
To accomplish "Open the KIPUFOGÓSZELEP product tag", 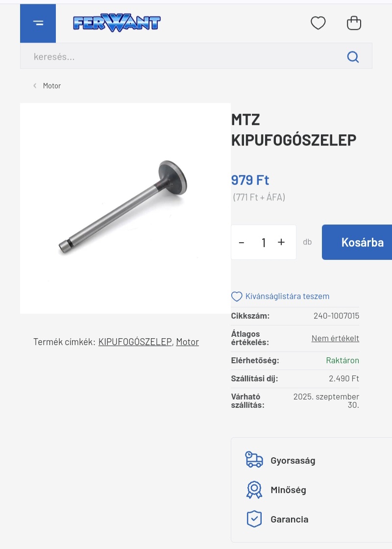I will click(135, 342).
